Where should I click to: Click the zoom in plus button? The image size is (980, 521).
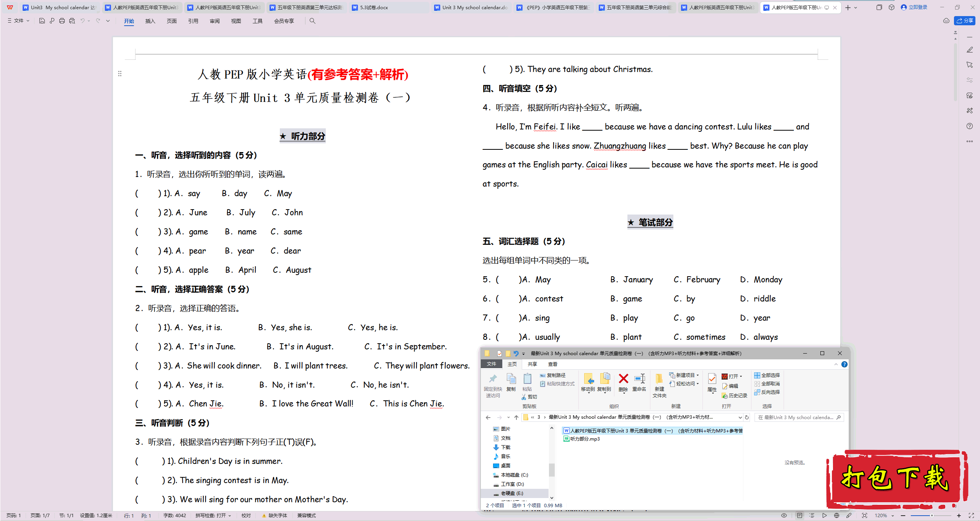tap(959, 516)
